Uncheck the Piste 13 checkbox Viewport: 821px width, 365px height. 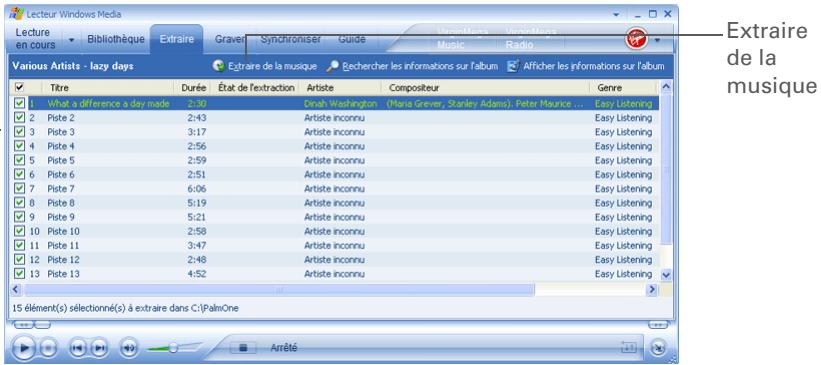click(19, 273)
